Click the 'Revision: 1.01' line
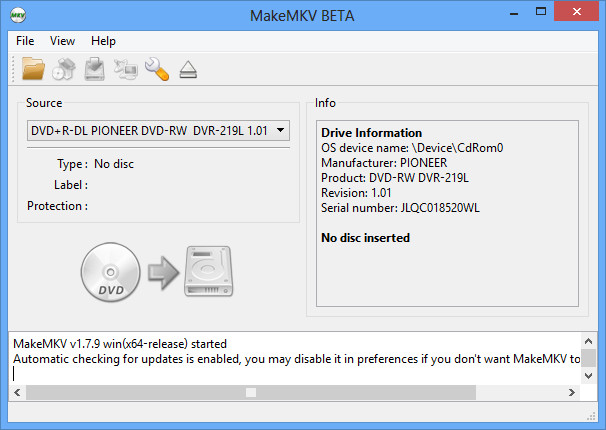 point(356,193)
